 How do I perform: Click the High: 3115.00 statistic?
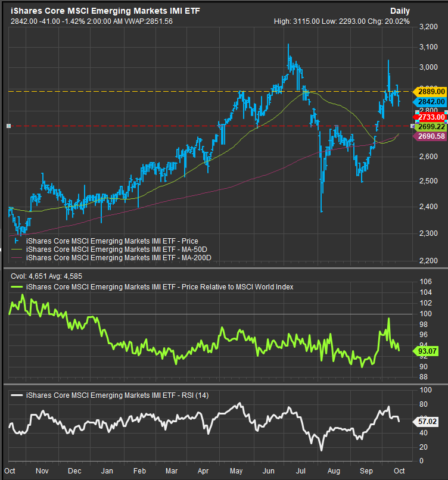297,21
